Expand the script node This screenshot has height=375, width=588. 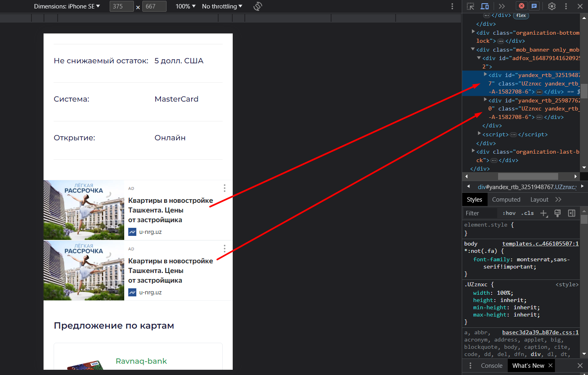479,133
